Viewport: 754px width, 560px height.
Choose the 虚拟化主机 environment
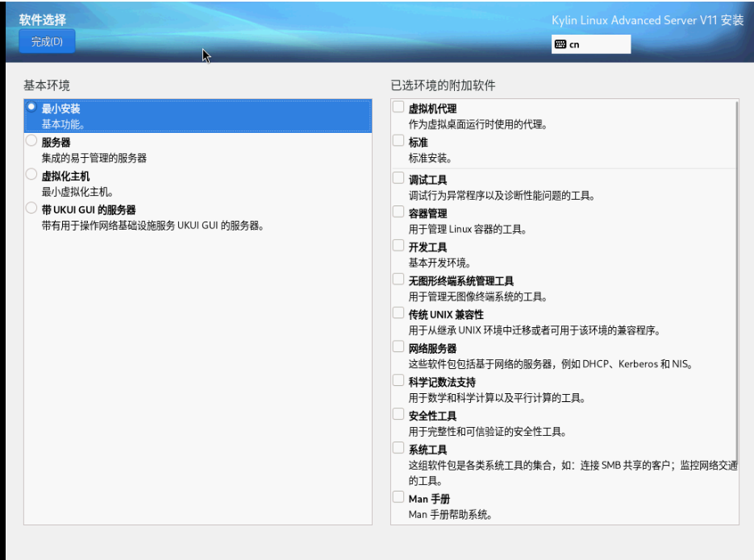tap(32, 175)
